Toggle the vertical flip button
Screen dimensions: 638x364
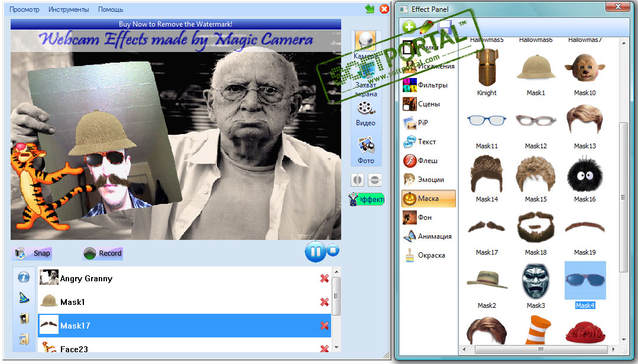click(375, 180)
